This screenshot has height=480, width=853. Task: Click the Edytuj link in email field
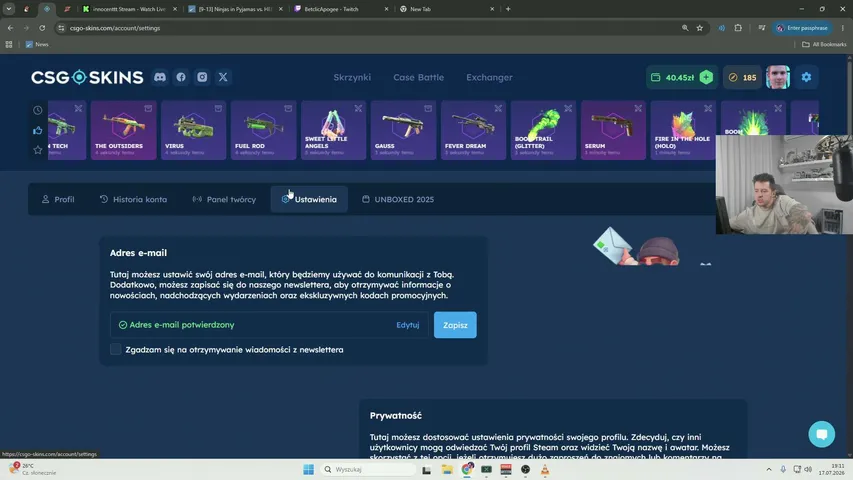(x=407, y=325)
